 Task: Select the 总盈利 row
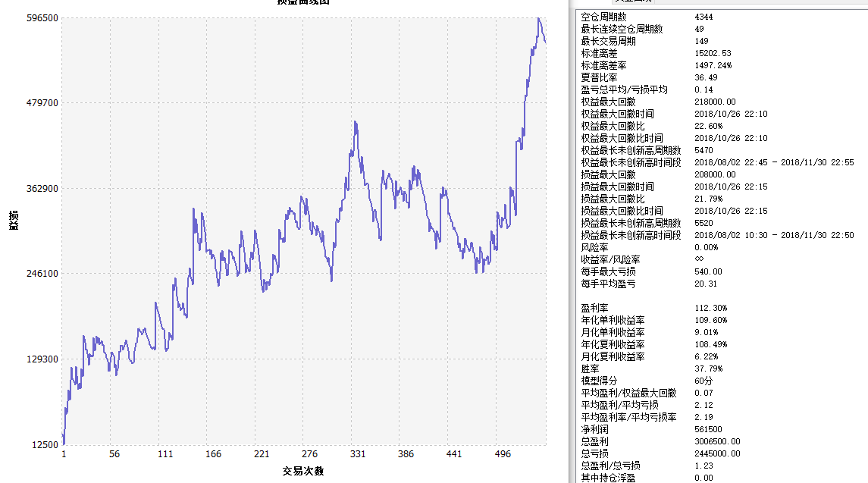[x=594, y=441]
